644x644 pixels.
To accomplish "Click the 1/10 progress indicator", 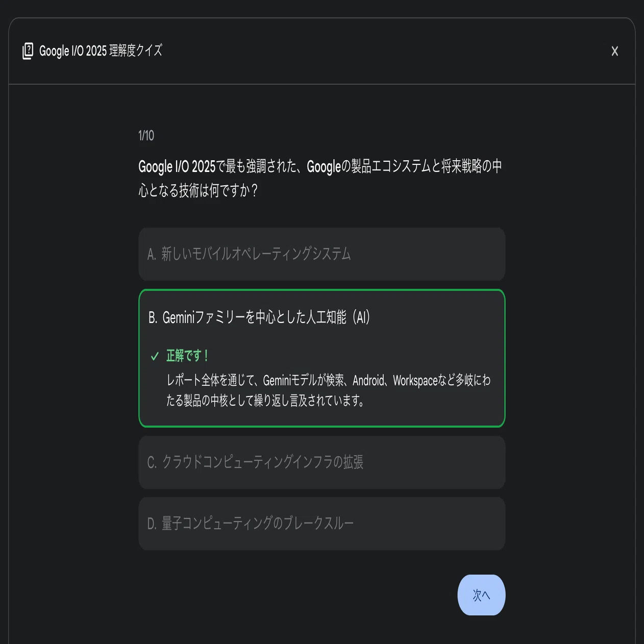I will 146,135.
